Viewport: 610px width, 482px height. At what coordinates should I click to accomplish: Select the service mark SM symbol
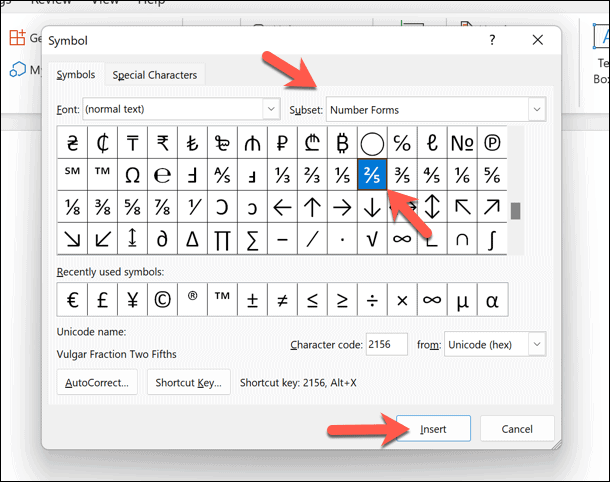tap(72, 174)
